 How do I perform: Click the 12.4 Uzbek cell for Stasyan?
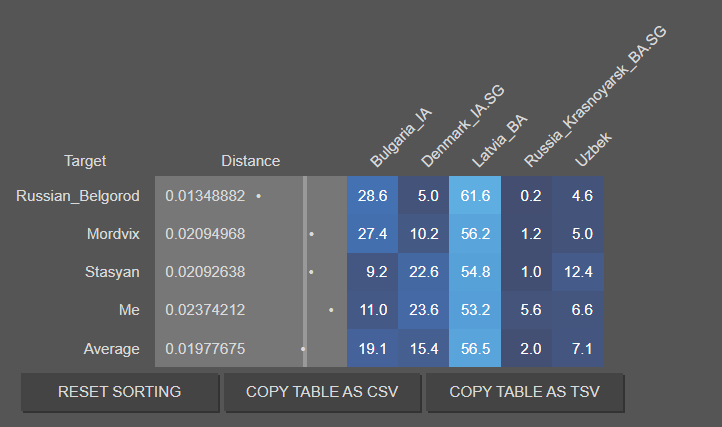click(578, 272)
